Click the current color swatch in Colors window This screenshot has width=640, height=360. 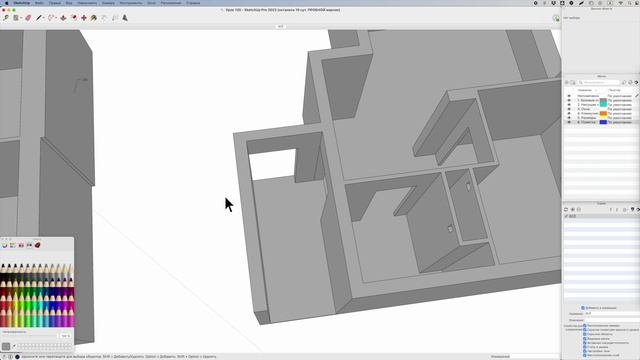[x=6, y=347]
